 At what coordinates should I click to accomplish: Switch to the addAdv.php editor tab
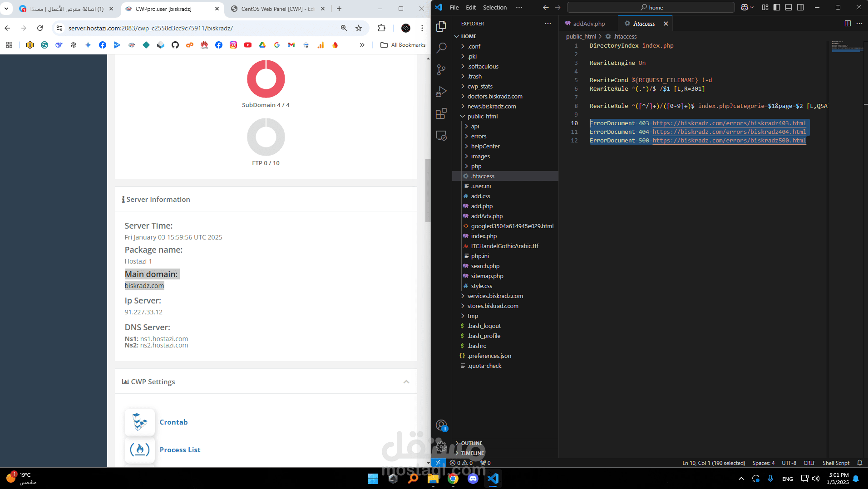point(588,24)
